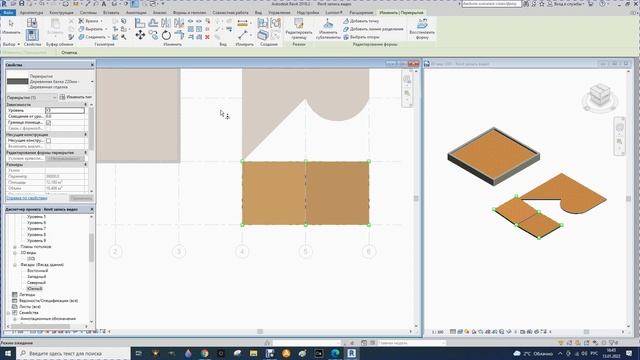Toggle Structural (Несущая конструкция) checkbox
Viewport: 640px width, 360px height.
(x=49, y=140)
